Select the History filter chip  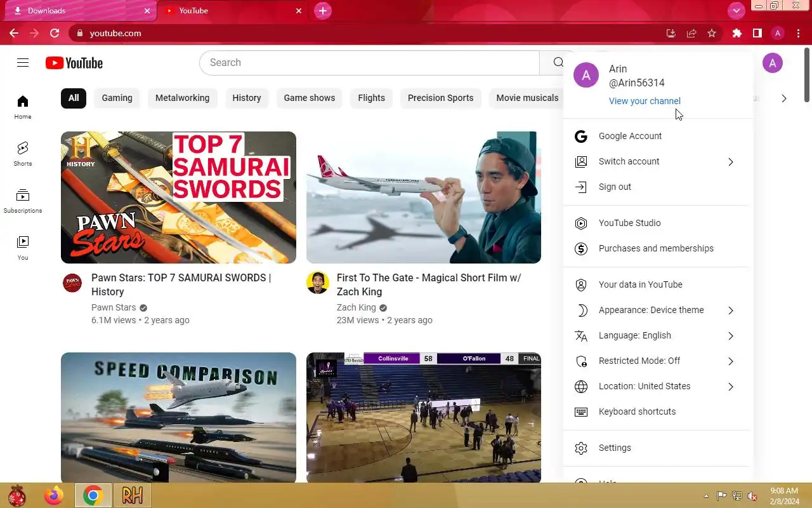click(247, 98)
